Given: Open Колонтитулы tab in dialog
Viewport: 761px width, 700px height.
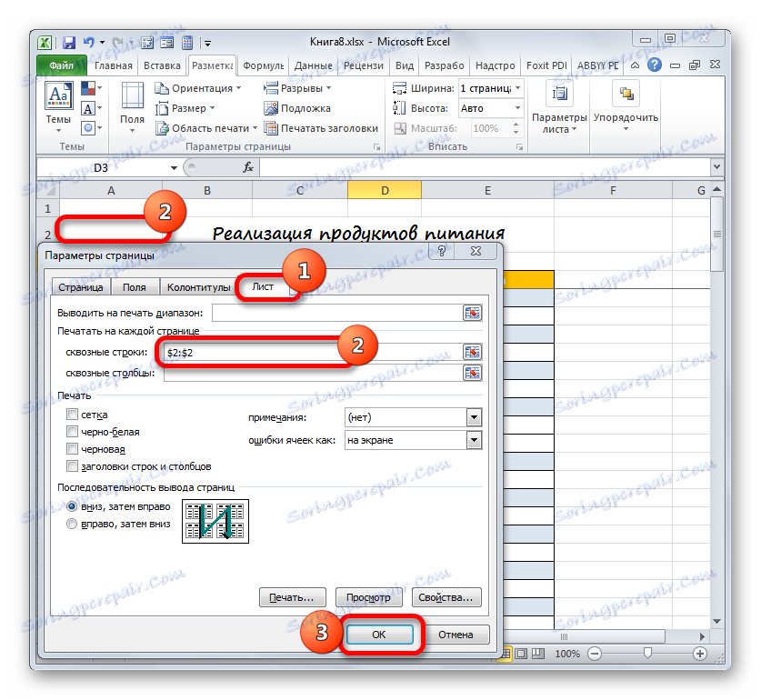Looking at the screenshot, I should (198, 287).
